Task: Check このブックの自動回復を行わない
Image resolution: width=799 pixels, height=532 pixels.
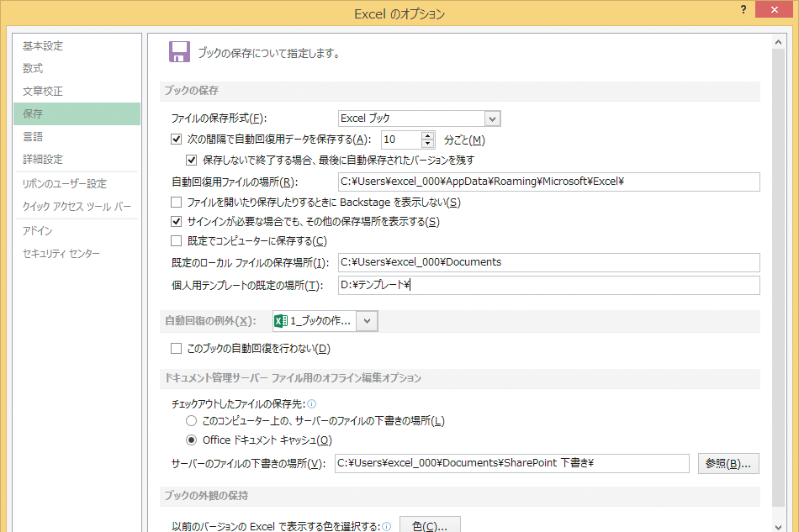Action: pyautogui.click(x=177, y=348)
